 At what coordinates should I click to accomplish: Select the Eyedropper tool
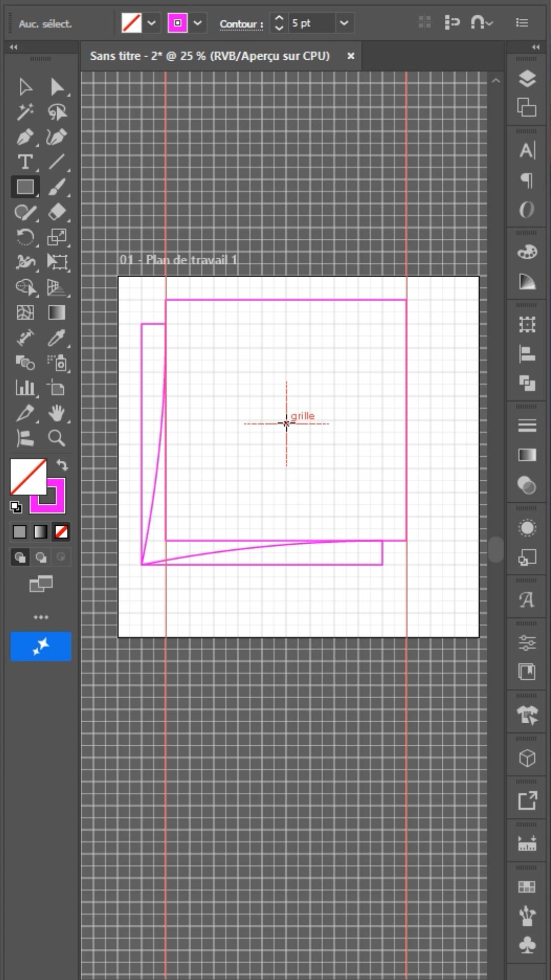pos(57,337)
